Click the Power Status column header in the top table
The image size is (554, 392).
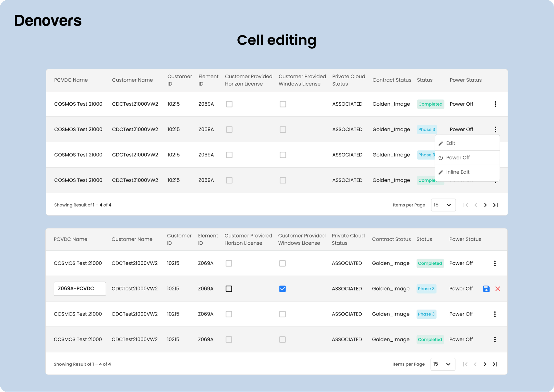[x=465, y=80]
